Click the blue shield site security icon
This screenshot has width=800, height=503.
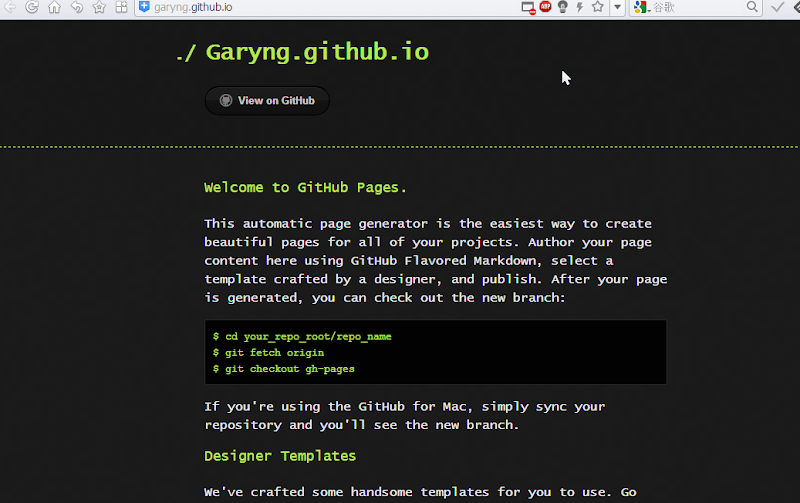coord(144,7)
